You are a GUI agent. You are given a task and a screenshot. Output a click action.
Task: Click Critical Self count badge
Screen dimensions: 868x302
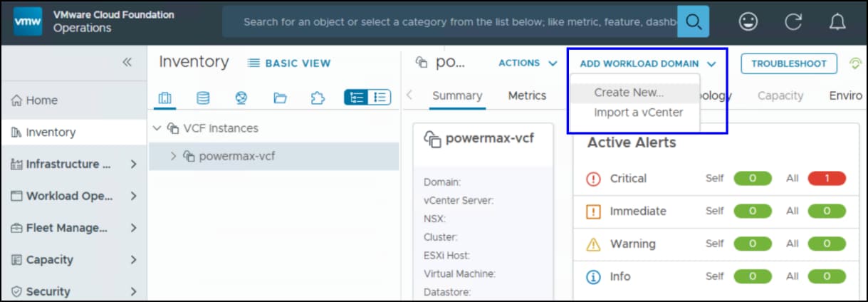pyautogui.click(x=753, y=178)
